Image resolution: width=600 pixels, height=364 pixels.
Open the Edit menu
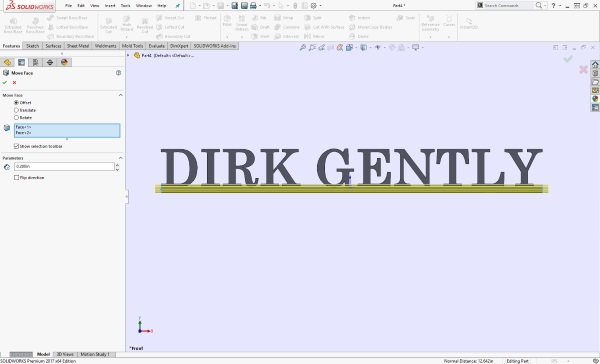point(81,6)
